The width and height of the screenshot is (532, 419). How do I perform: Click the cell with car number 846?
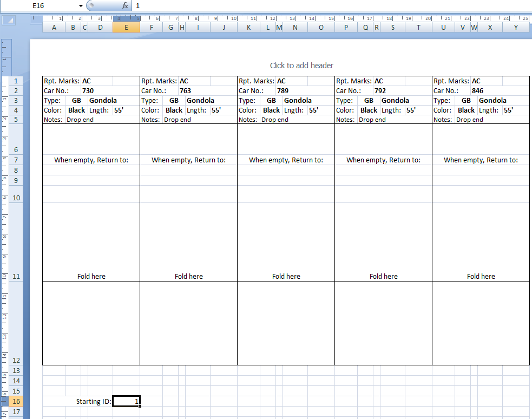478,91
